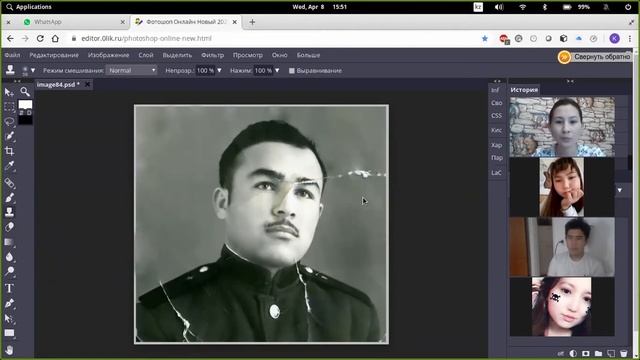Open the Слой menu

146,55
